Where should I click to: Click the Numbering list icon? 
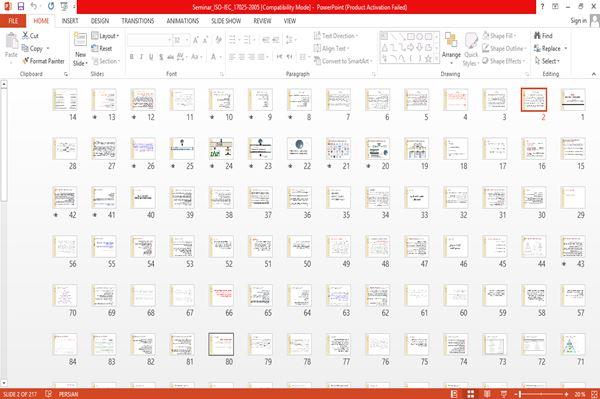248,40
